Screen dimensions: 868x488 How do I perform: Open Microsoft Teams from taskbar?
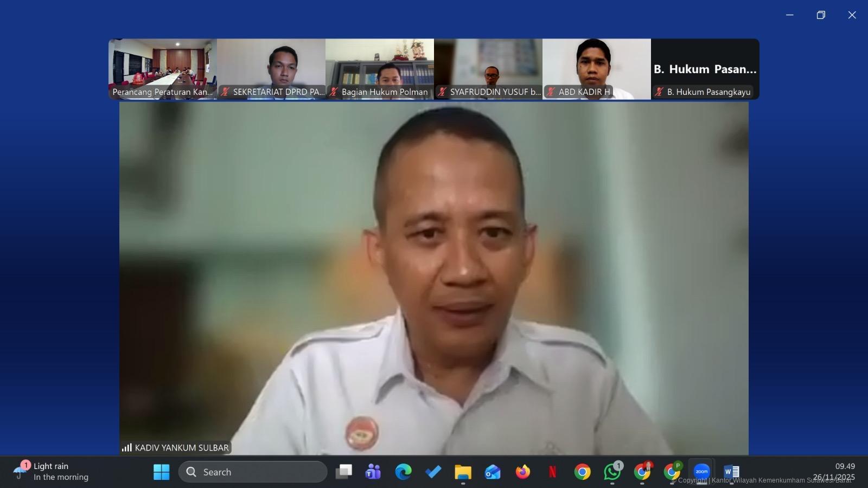tap(373, 472)
